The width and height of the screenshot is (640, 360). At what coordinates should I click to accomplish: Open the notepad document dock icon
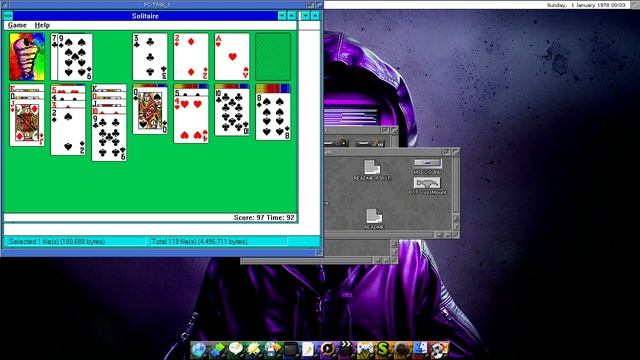coord(309,350)
